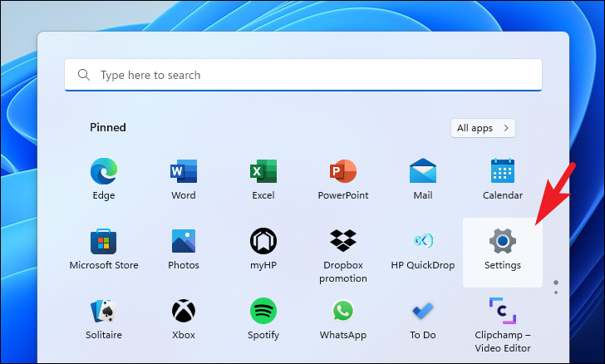Open WhatsApp

coord(343,318)
